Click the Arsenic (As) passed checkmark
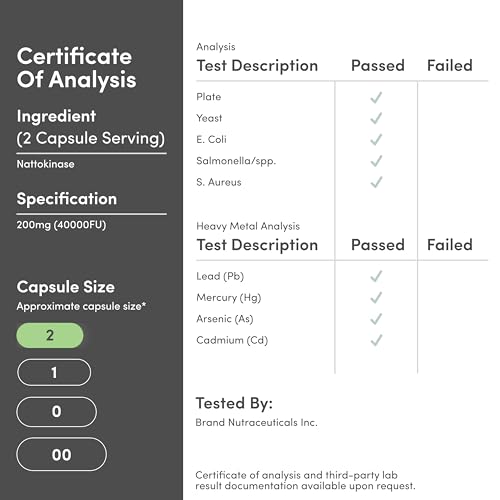 coord(376,319)
